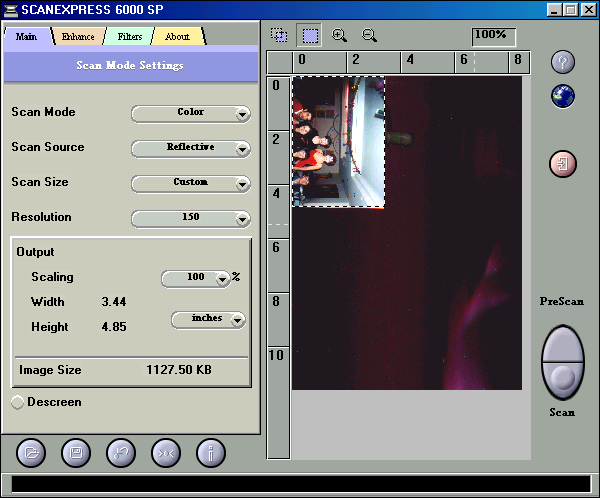Viewport: 600px width, 498px height.
Task: Click the open folder icon
Action: (31, 453)
